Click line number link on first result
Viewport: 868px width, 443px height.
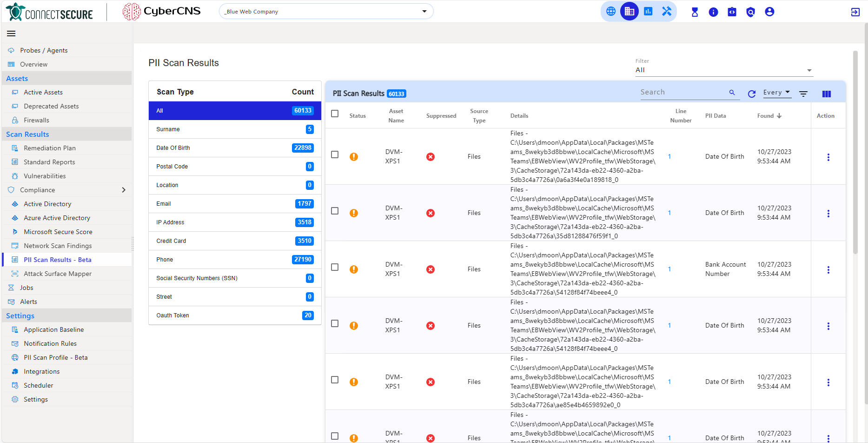click(669, 156)
